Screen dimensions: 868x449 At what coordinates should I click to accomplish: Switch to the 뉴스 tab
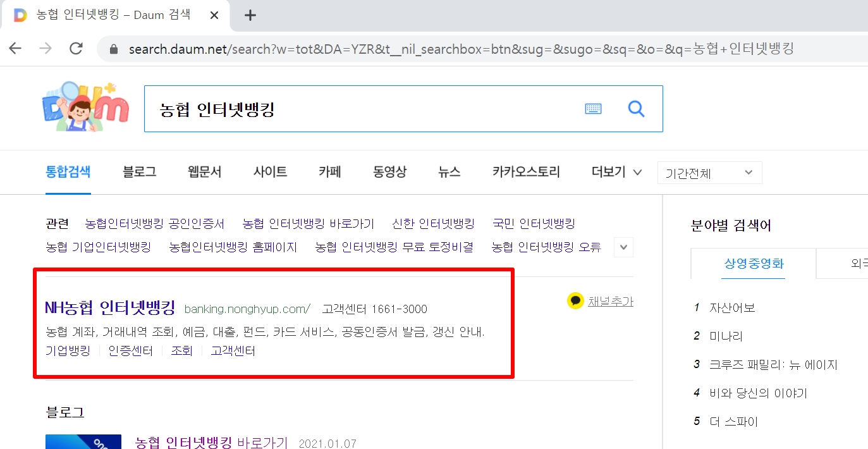(x=449, y=171)
